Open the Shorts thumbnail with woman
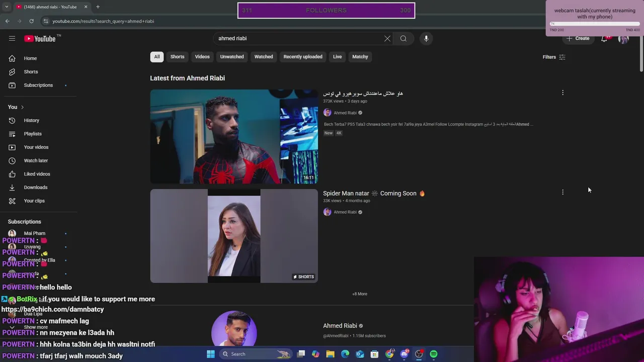The height and width of the screenshot is (362, 644). [234, 236]
